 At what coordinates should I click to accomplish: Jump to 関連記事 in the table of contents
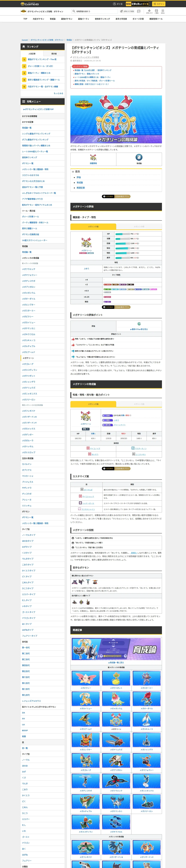81,188
